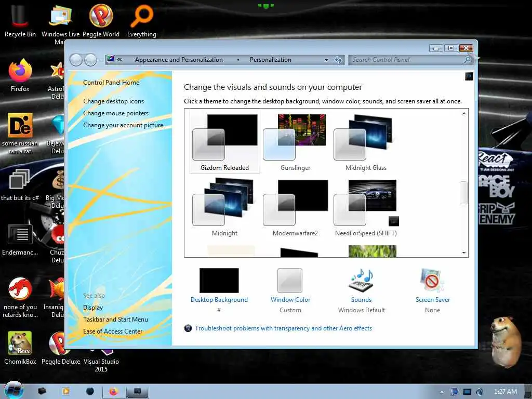532x399 pixels.
Task: Click the media player taskbar icon
Action: click(x=66, y=391)
